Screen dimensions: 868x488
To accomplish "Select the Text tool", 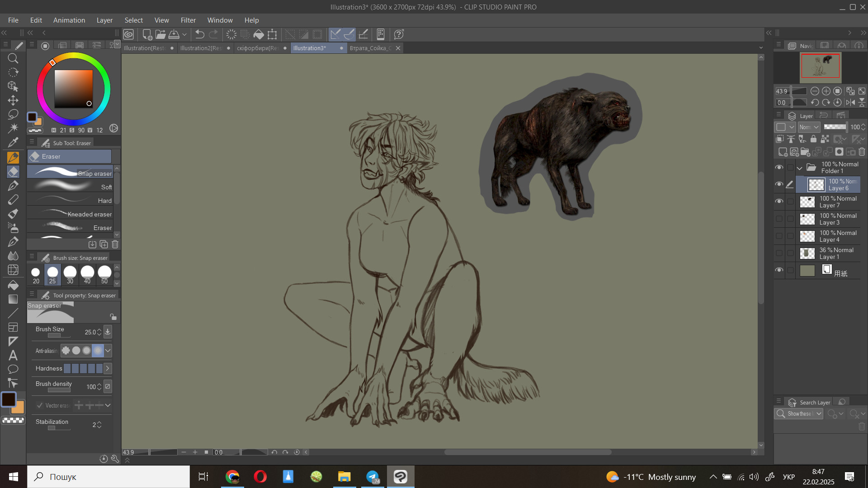I will pyautogui.click(x=13, y=356).
